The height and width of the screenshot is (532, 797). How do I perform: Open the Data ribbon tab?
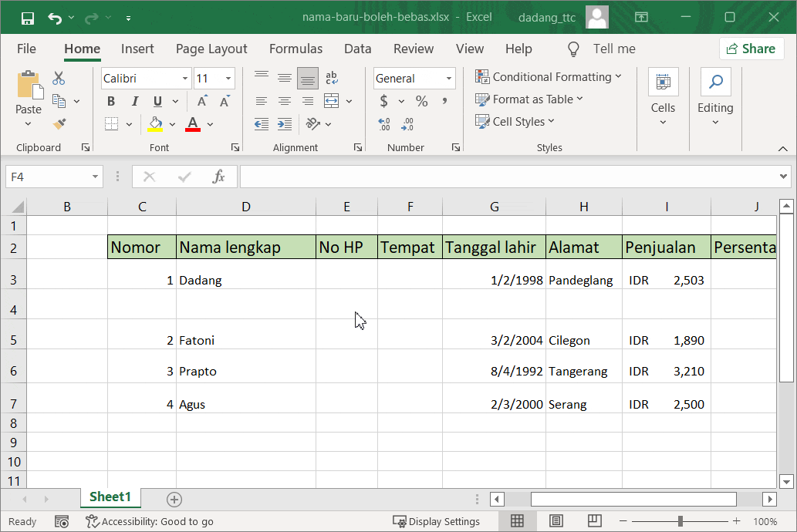pos(357,49)
